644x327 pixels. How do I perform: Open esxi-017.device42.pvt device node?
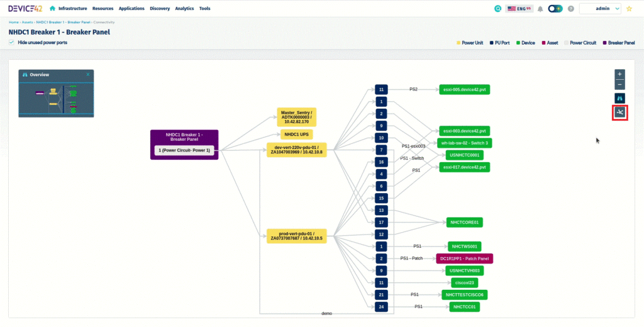point(465,167)
